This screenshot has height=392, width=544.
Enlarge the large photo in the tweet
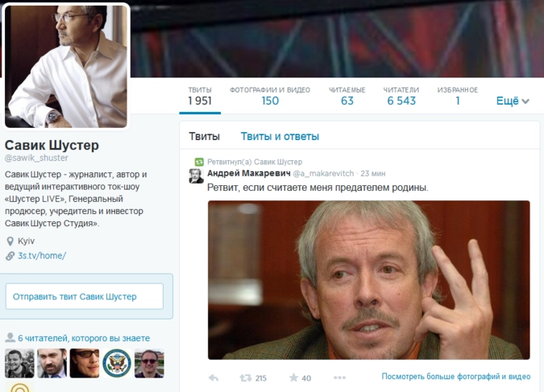click(368, 279)
